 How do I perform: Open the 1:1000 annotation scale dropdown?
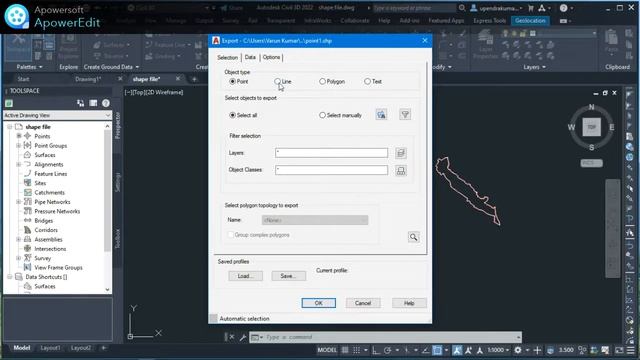(498, 350)
